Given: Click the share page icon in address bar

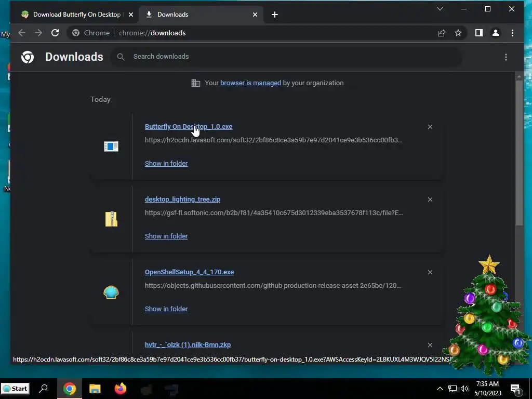Looking at the screenshot, I should pyautogui.click(x=442, y=33).
